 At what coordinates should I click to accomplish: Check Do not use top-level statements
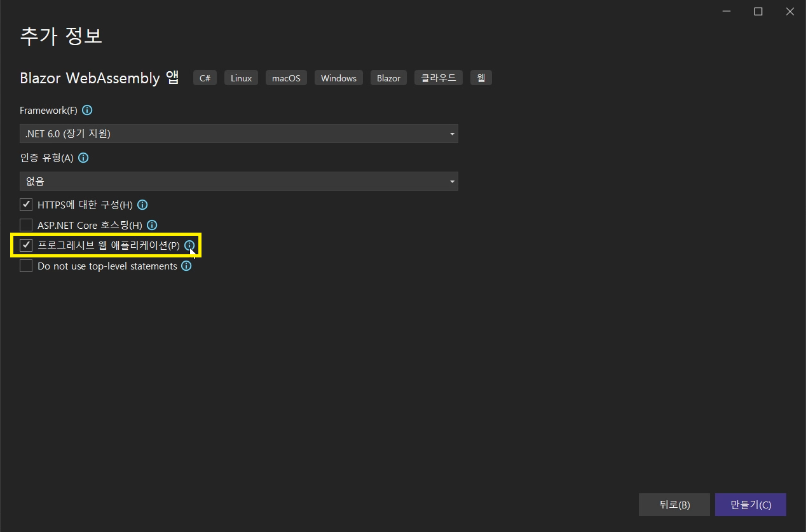[x=26, y=266]
